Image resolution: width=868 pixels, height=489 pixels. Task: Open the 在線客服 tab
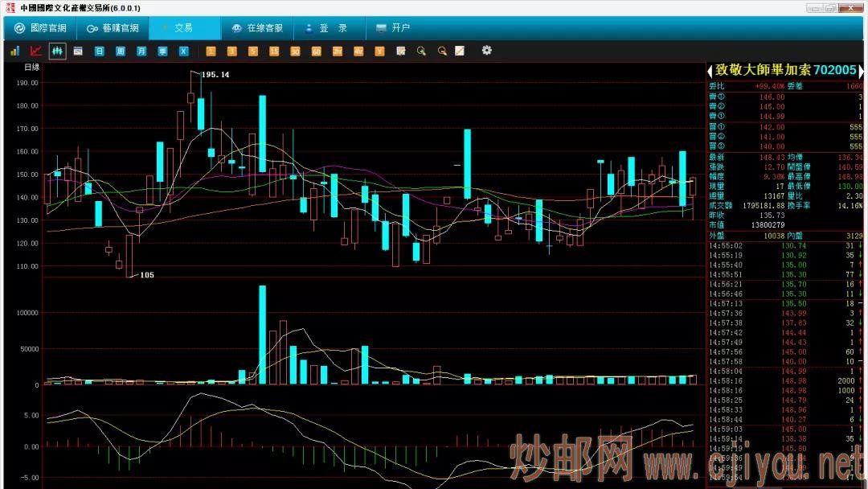257,27
